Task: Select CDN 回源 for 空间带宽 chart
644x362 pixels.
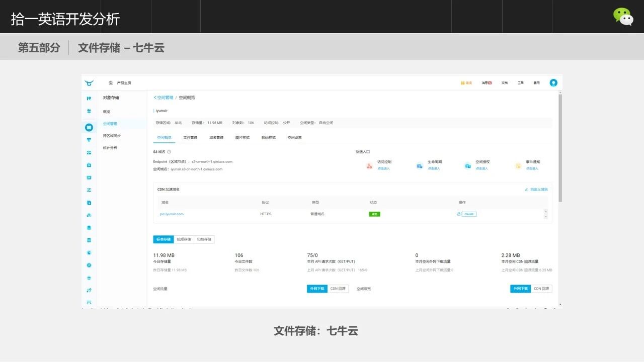Action: point(541,289)
